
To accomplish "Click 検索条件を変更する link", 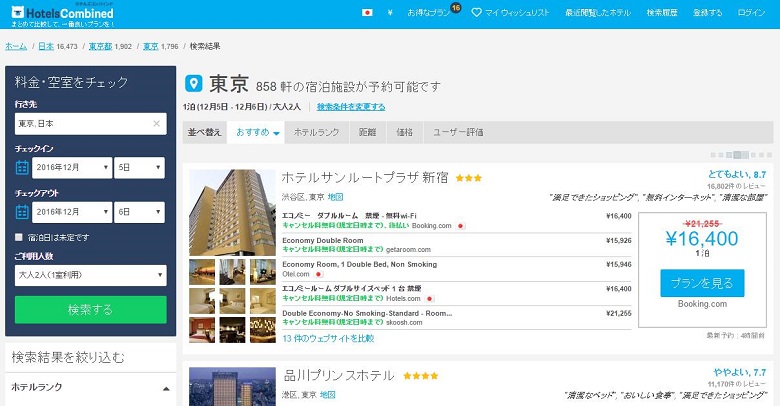I will tap(351, 107).
